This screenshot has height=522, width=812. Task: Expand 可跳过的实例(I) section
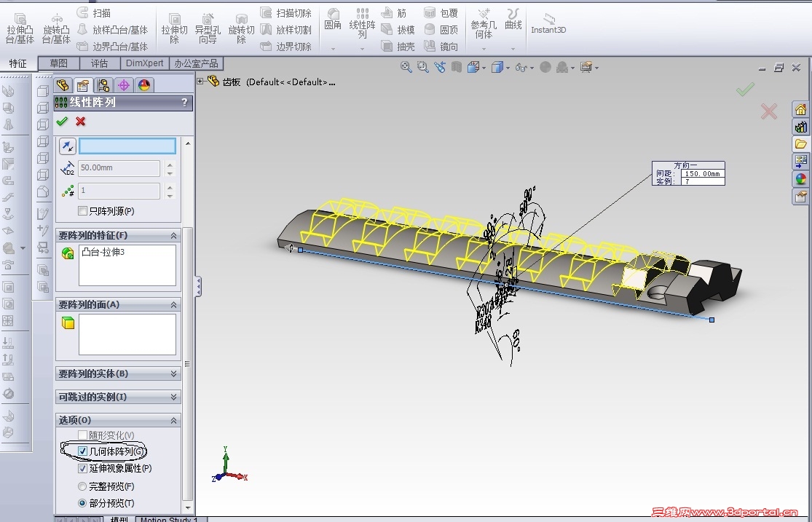tap(173, 398)
